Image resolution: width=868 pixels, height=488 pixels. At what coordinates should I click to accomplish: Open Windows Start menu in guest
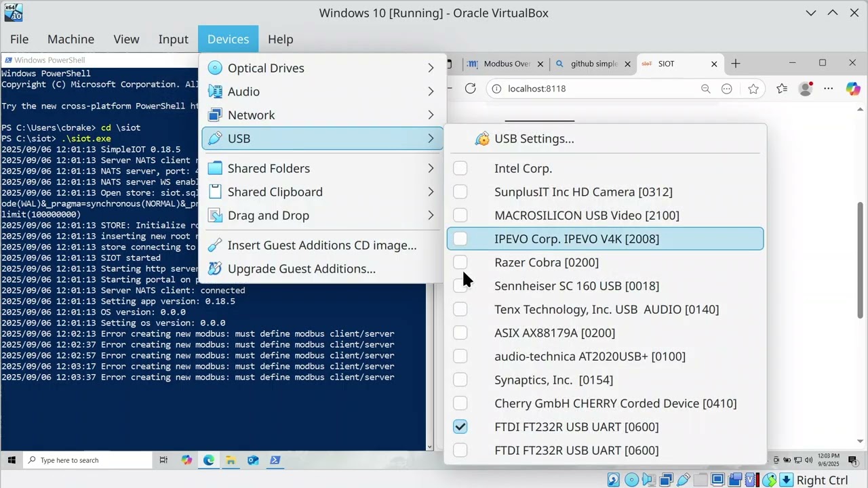point(12,460)
